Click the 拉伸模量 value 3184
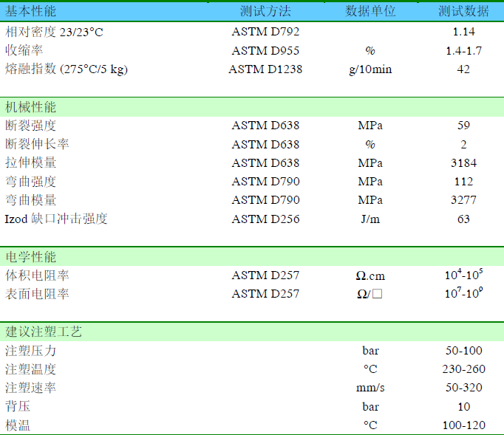Image resolution: width=504 pixels, height=435 pixels. pos(463,163)
